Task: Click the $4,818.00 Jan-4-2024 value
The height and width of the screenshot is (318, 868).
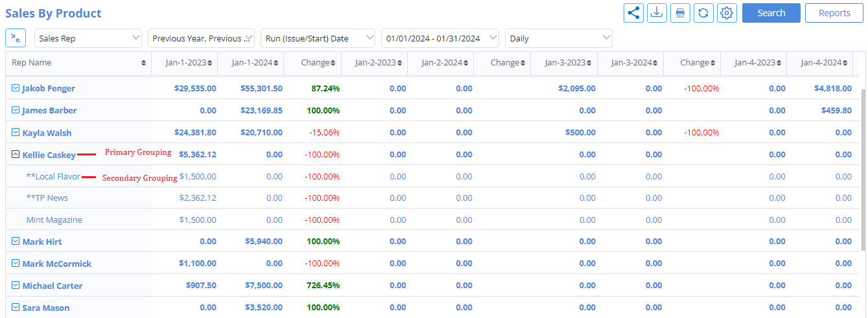Action: coord(833,88)
